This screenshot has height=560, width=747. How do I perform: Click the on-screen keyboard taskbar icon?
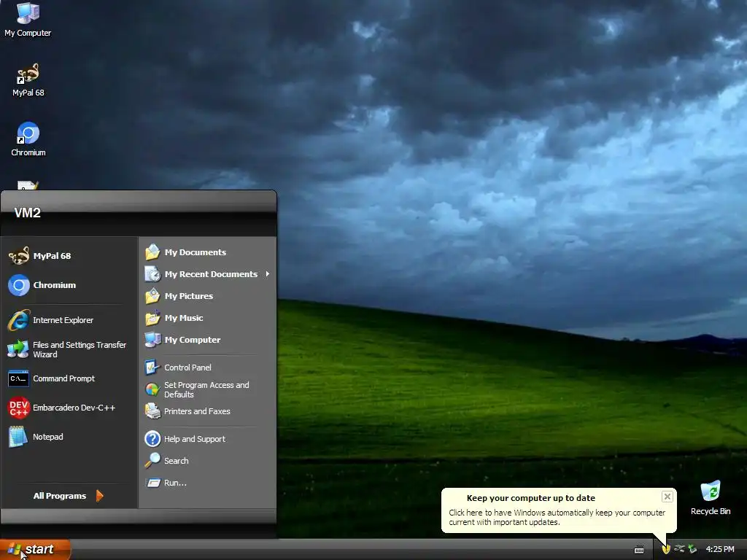[639, 550]
